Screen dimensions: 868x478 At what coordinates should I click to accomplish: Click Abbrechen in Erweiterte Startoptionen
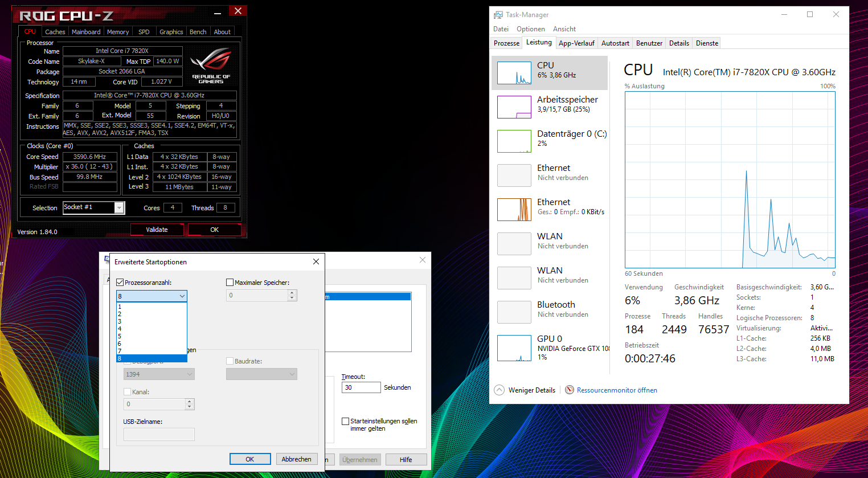pyautogui.click(x=297, y=459)
